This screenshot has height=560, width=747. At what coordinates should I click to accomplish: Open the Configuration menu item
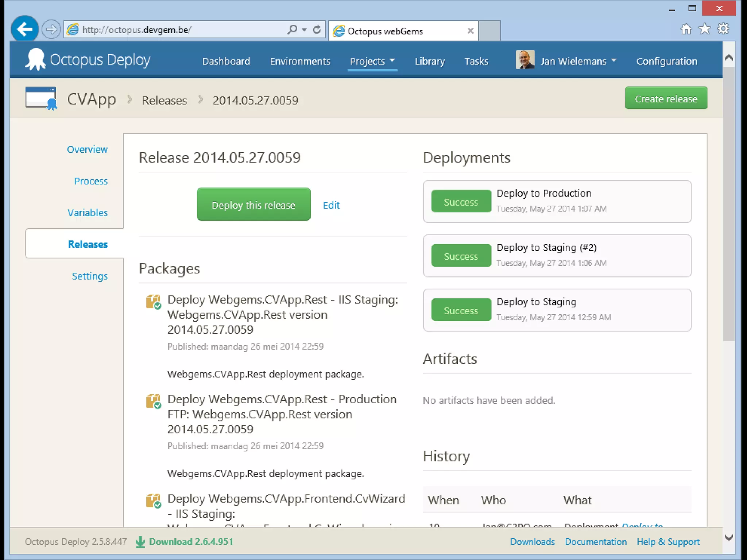(667, 61)
